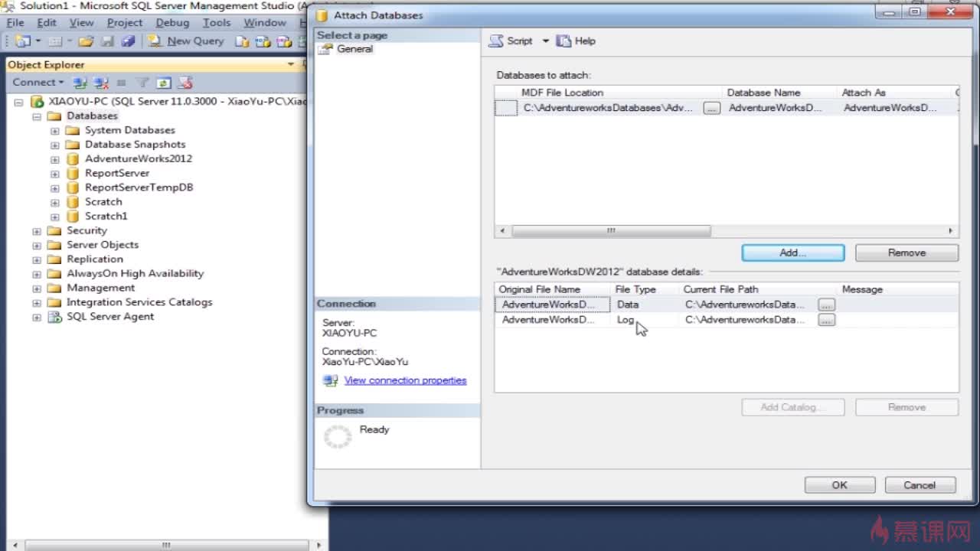Click the Stop icon in Object Explorer toolbar
The image size is (980, 551).
122,83
